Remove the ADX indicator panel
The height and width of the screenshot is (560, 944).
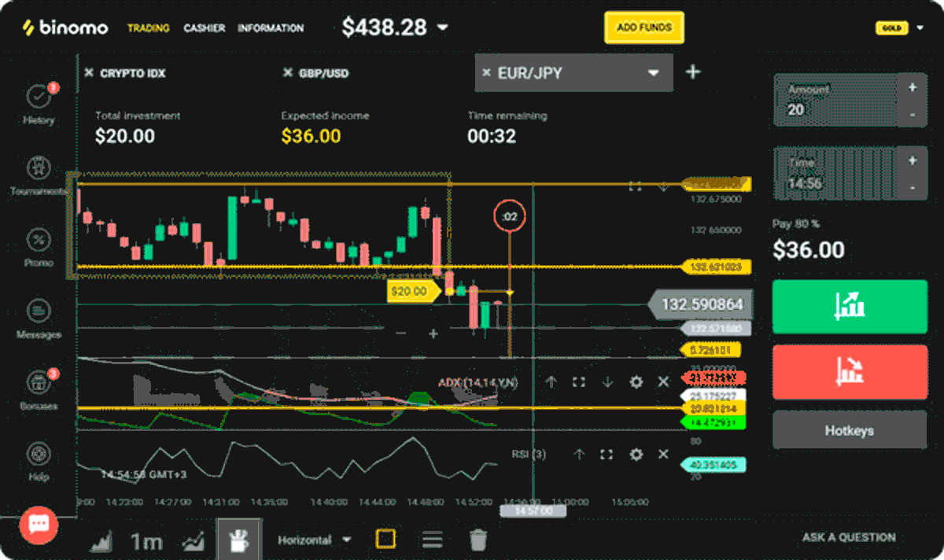(x=663, y=381)
